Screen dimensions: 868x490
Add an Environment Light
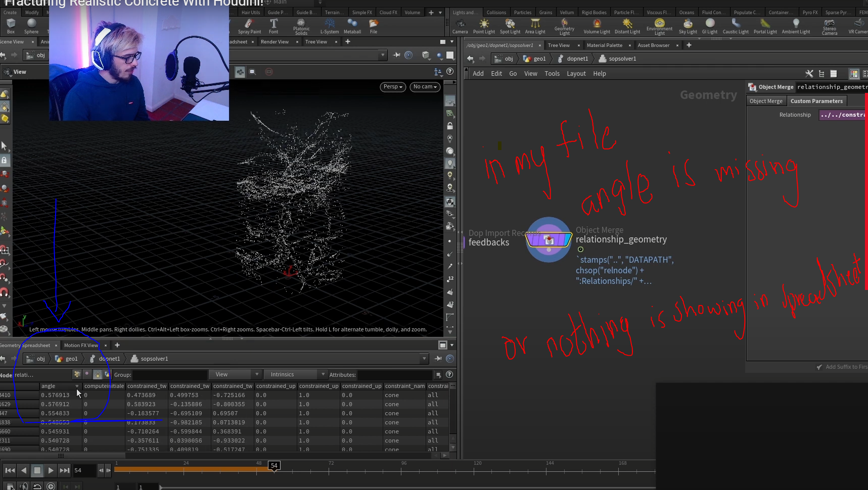click(660, 27)
